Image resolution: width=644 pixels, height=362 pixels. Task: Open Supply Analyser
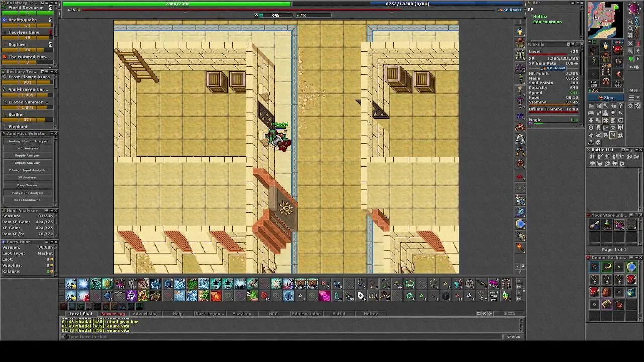[x=27, y=156]
